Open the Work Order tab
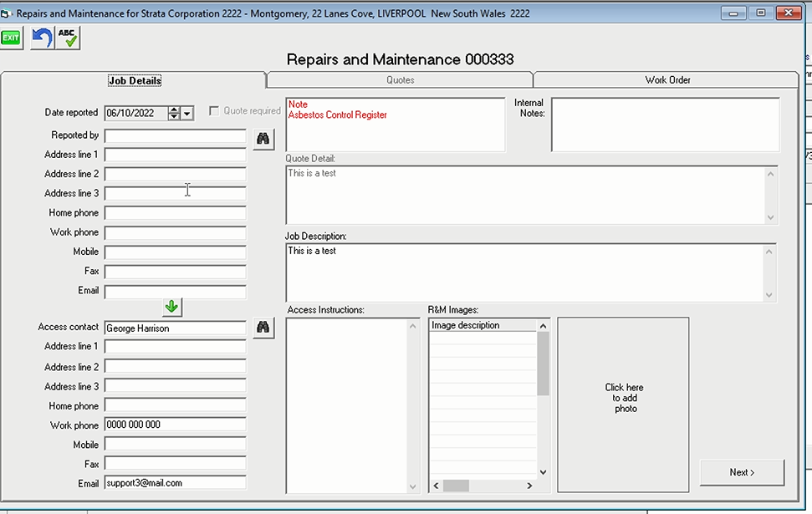812x514 pixels. 667,80
